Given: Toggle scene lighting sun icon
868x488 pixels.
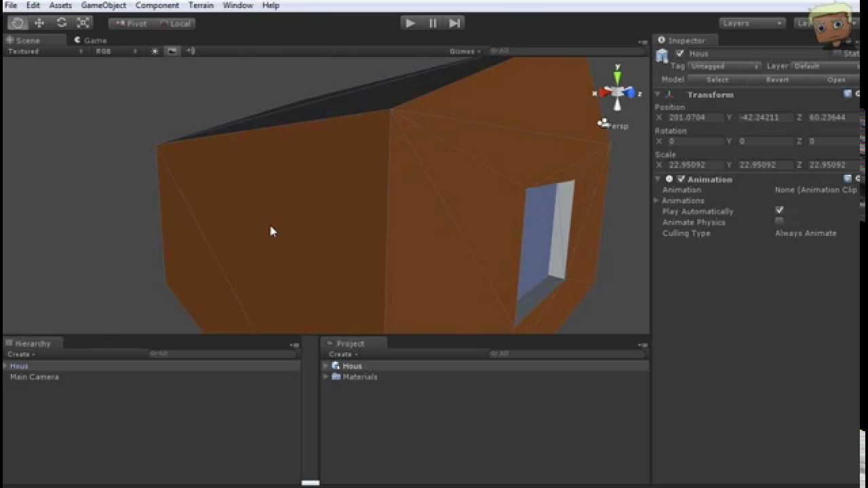Looking at the screenshot, I should coord(155,51).
